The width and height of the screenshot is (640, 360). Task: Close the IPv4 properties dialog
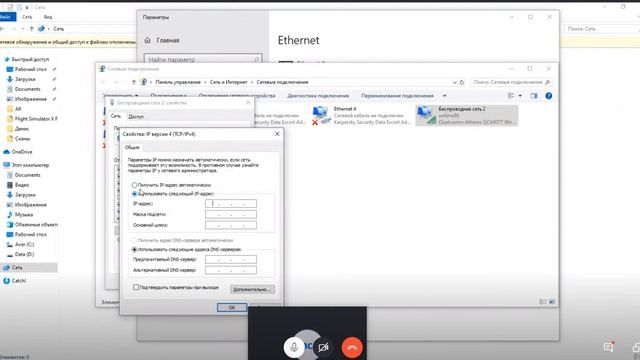277,134
